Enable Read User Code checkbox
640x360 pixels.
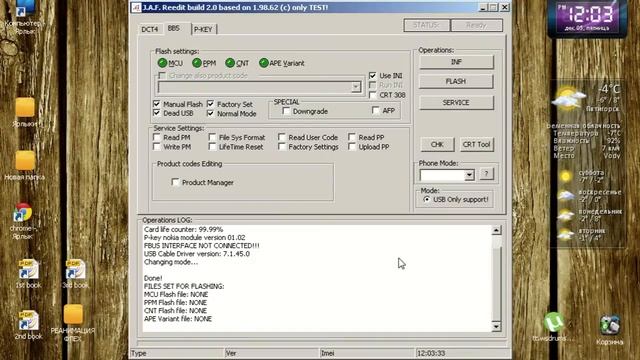pos(282,137)
